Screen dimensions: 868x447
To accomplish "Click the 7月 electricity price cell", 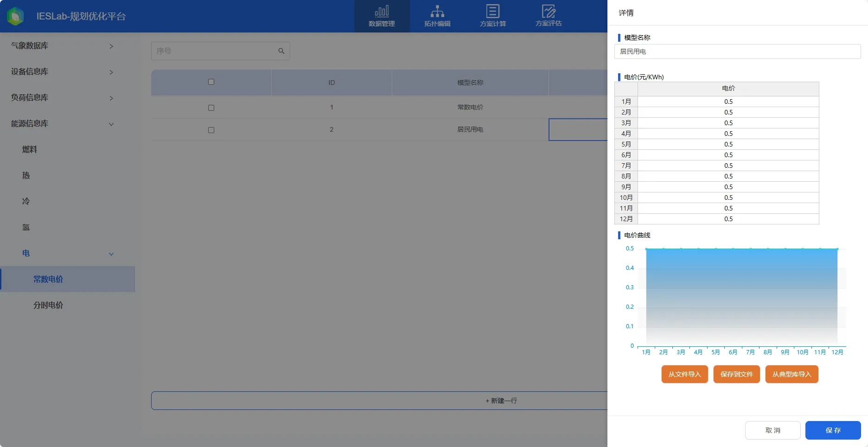I will (x=728, y=166).
